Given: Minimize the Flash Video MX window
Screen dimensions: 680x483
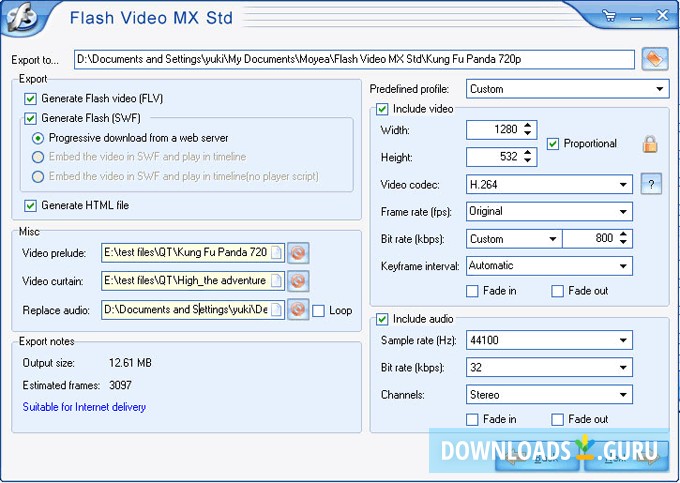Looking at the screenshot, I should click(x=636, y=18).
